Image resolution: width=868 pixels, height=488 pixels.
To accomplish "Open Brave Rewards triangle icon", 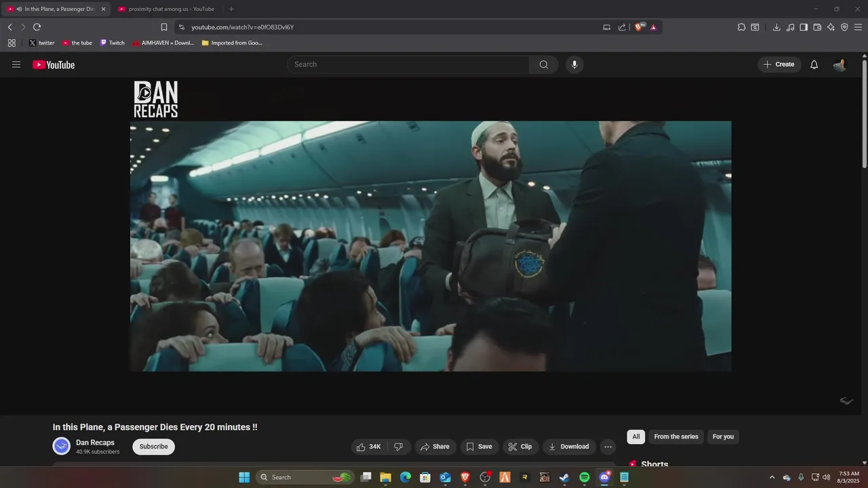I will [x=653, y=27].
